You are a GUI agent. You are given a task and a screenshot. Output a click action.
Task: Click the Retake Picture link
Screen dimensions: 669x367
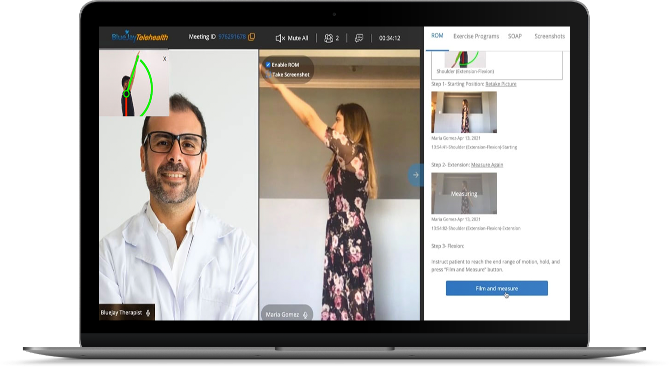tap(501, 84)
